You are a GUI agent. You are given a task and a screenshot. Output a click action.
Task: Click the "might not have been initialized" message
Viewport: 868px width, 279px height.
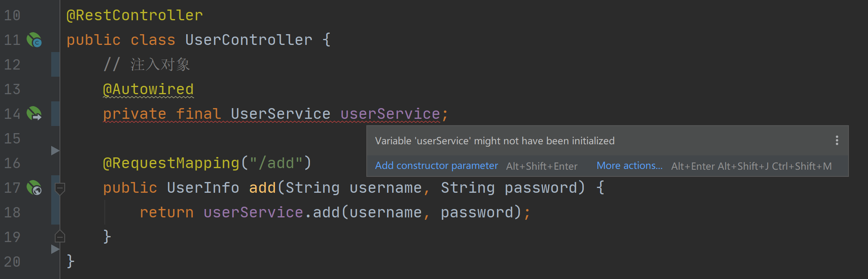click(x=495, y=141)
